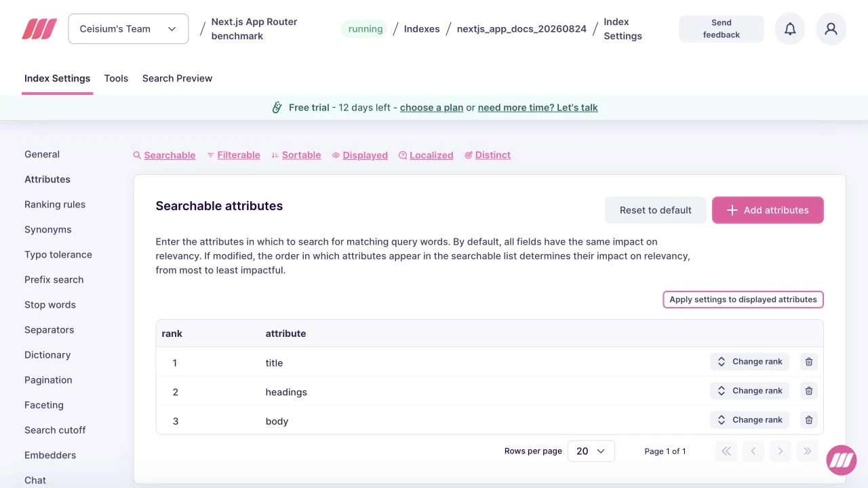868x488 pixels.
Task: Open the nextjs_app_docs_20260824 breadcrumb
Action: (521, 29)
